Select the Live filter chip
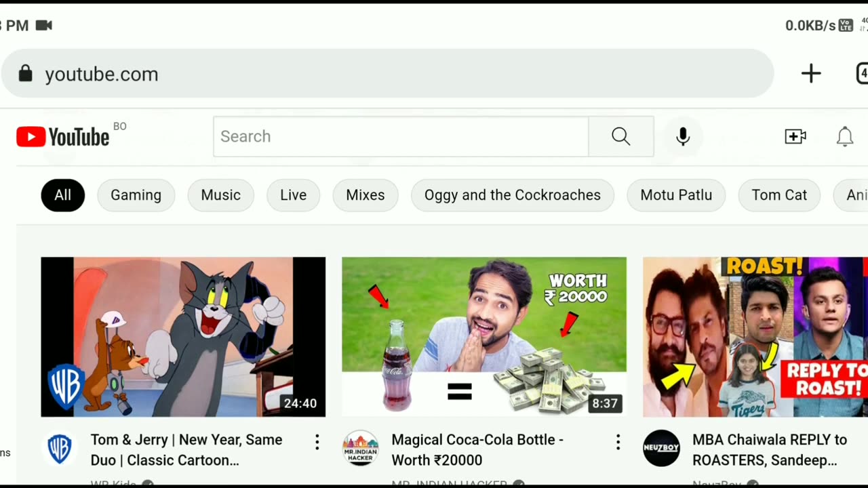The height and width of the screenshot is (488, 868). [x=294, y=195]
